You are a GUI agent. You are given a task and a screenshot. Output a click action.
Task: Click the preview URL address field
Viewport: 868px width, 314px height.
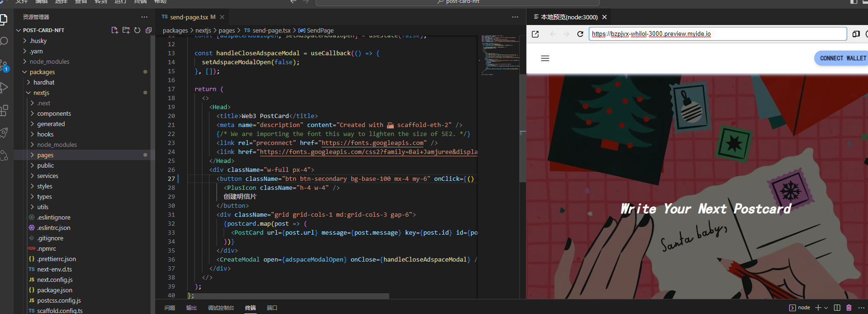[718, 34]
